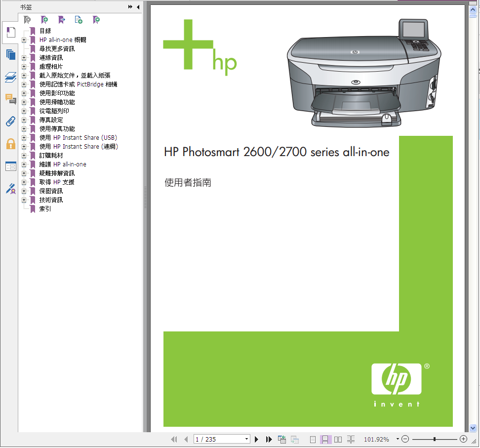
Task: Zoom in with the plus button
Action: [464, 440]
